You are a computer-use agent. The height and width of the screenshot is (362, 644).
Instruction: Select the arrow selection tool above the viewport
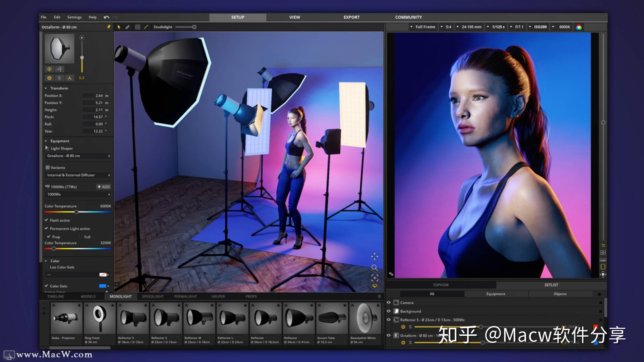(x=118, y=27)
